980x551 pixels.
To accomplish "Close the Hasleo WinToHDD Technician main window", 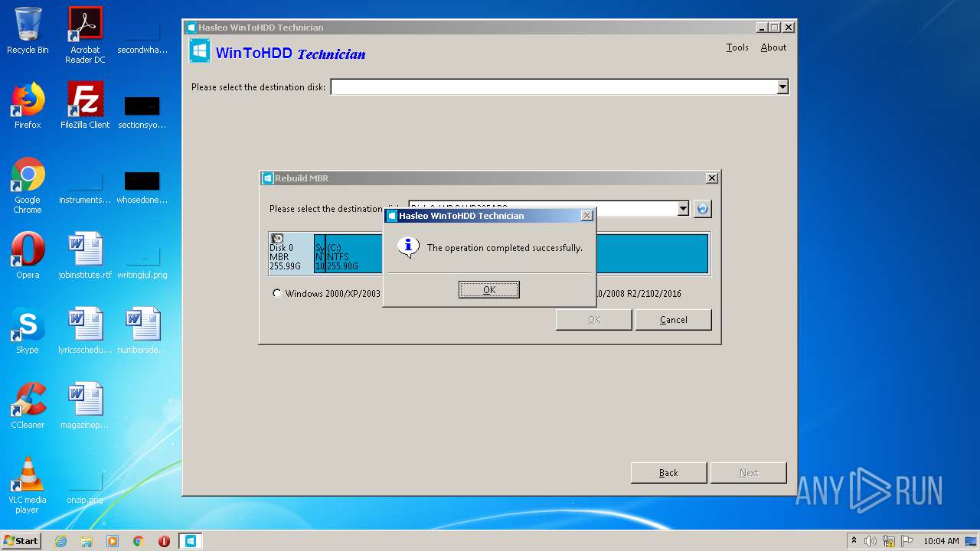I will [x=789, y=28].
